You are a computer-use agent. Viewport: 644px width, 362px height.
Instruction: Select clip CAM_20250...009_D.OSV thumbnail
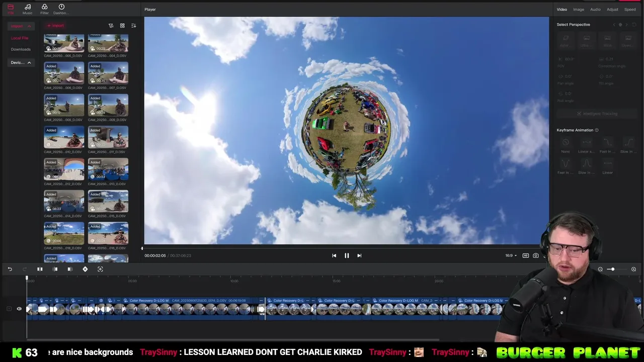[108, 105]
